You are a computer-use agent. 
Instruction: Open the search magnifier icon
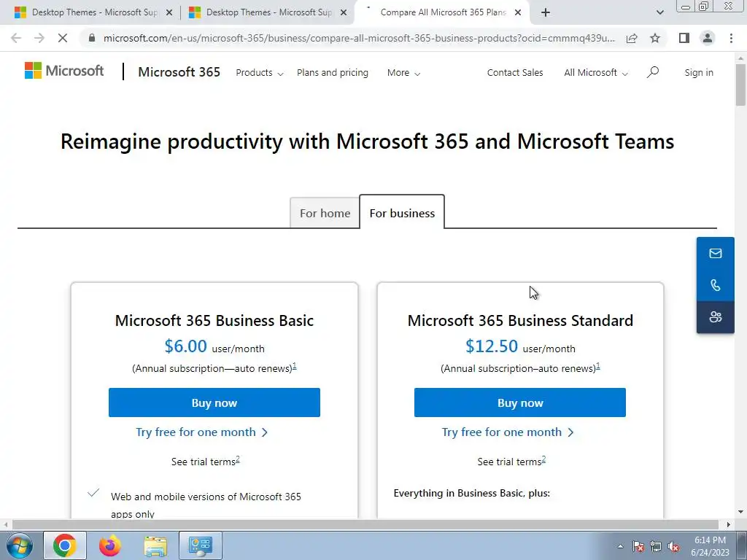tap(653, 72)
